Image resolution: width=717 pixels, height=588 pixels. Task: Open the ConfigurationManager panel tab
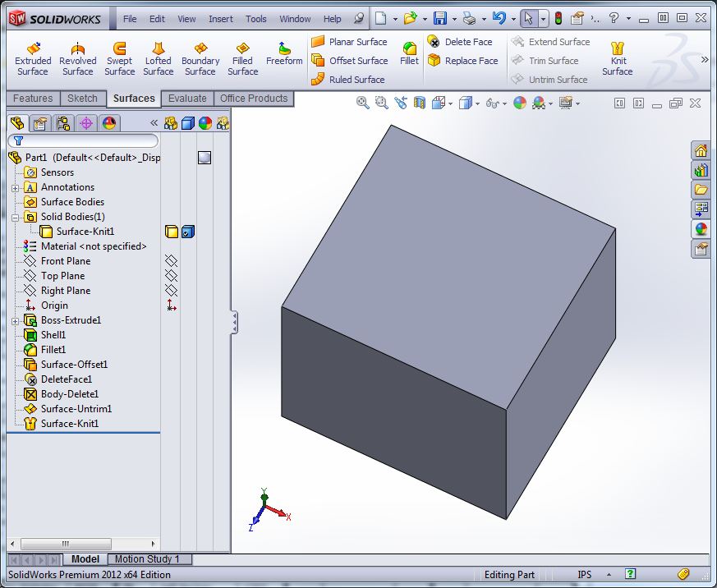tap(62, 123)
